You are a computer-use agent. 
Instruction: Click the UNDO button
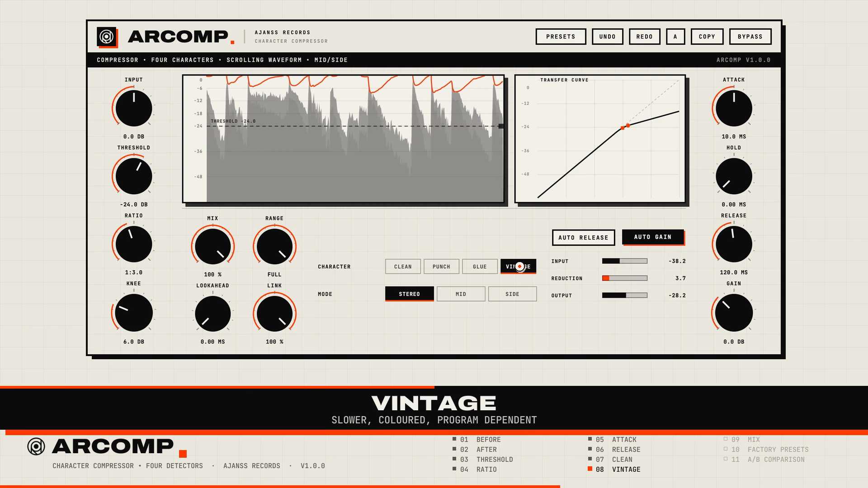(x=607, y=37)
